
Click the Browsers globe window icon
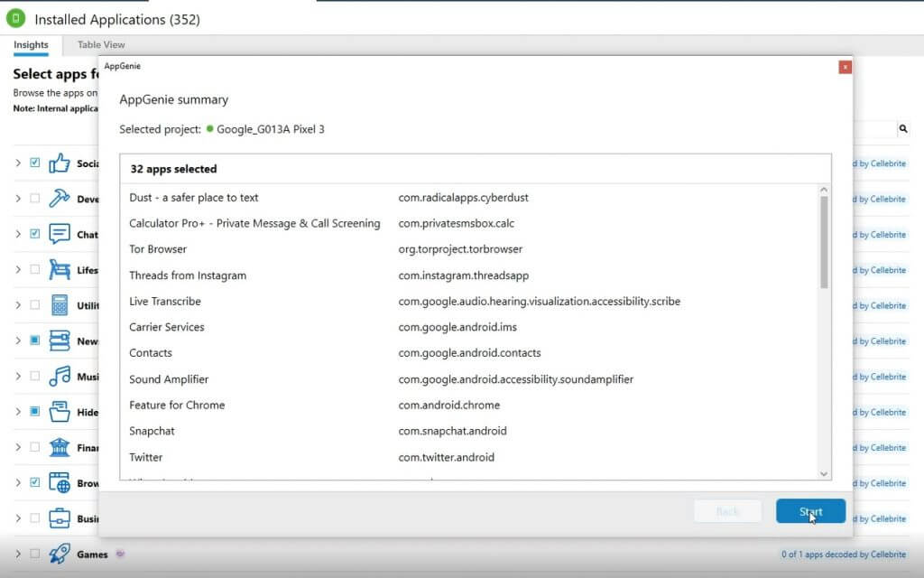[59, 482]
